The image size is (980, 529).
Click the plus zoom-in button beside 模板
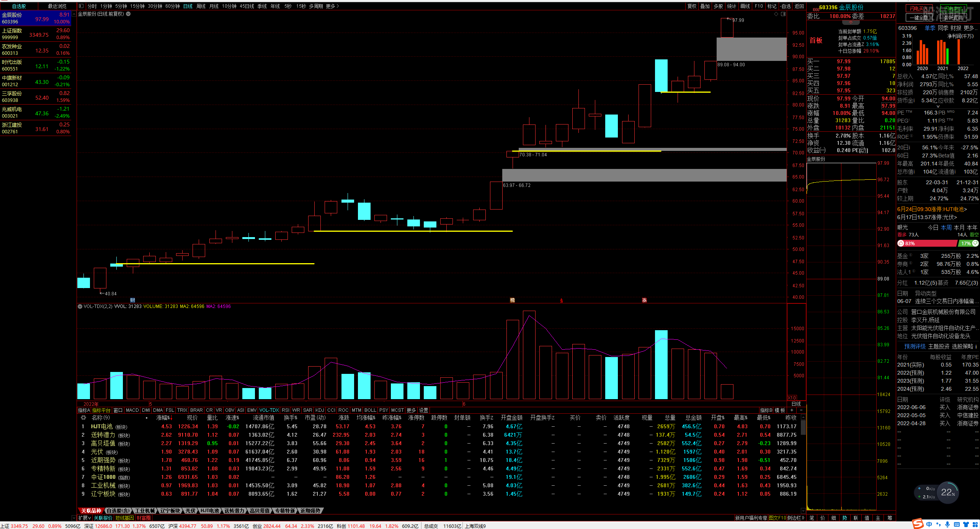coord(792,410)
